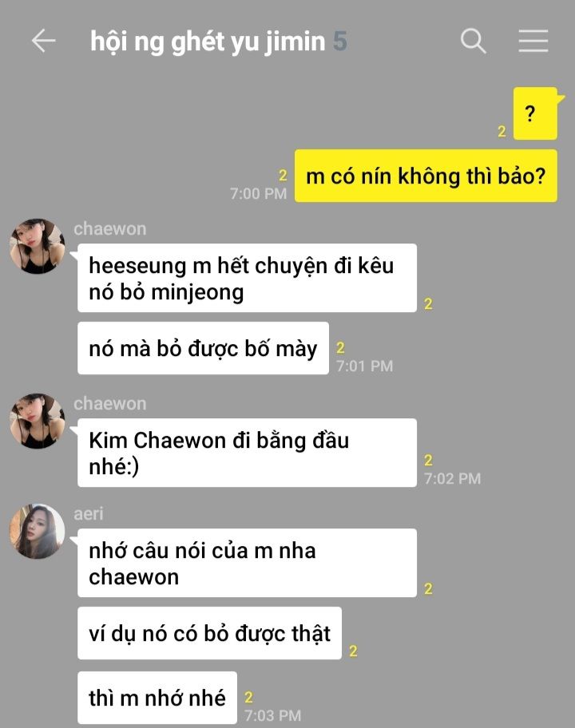View aeri's profile picture

(x=38, y=531)
